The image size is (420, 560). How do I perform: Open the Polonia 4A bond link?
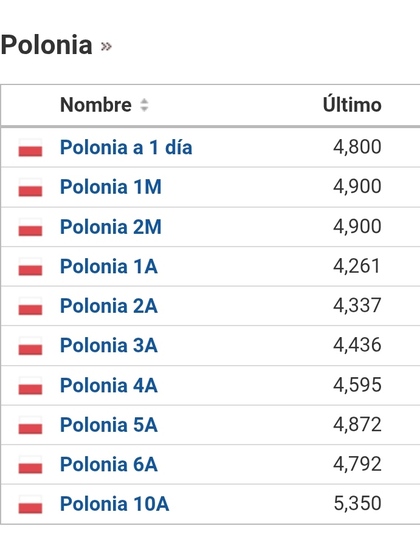(x=109, y=385)
